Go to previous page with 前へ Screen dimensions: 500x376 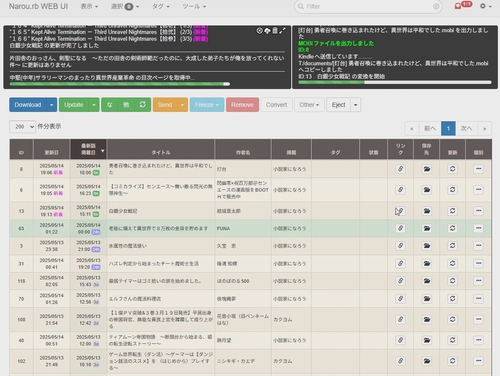tap(430, 128)
